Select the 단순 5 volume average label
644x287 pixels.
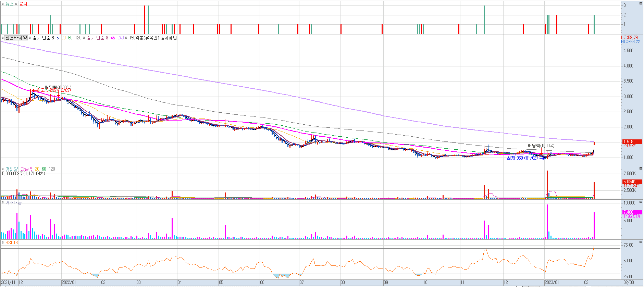(26, 169)
